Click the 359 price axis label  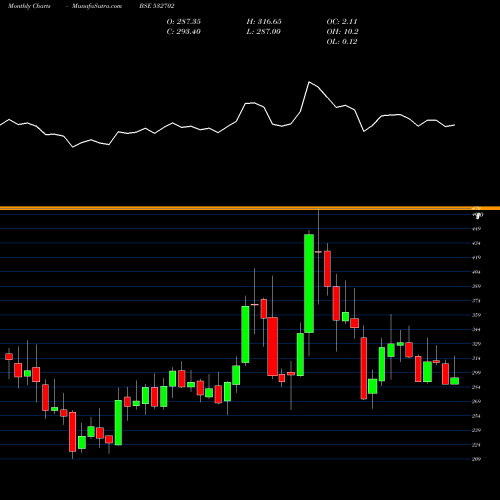[x=477, y=315]
